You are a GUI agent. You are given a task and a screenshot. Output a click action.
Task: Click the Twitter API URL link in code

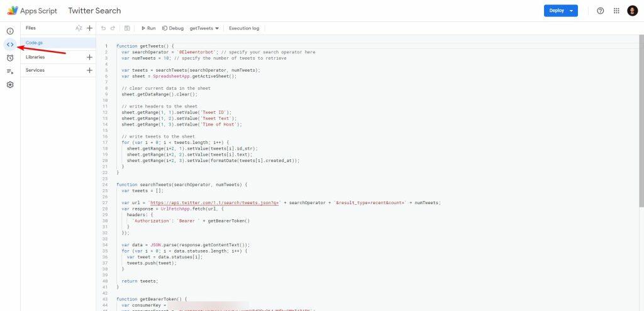215,203
